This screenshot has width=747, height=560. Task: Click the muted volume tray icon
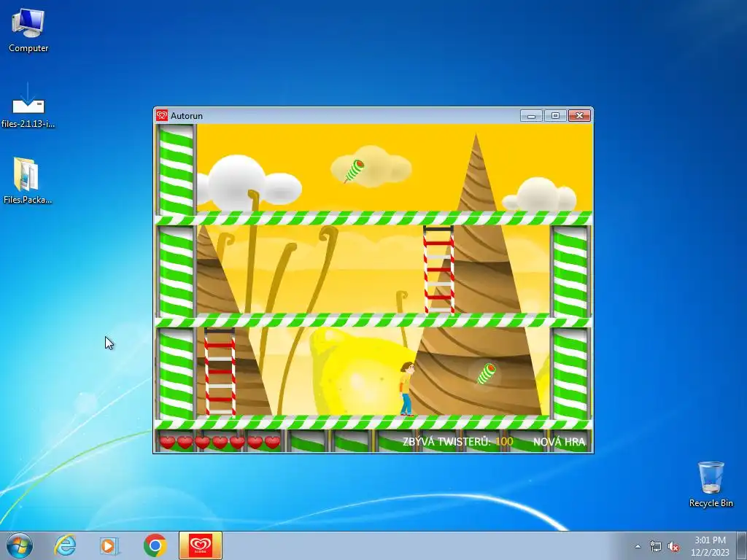[673, 546]
